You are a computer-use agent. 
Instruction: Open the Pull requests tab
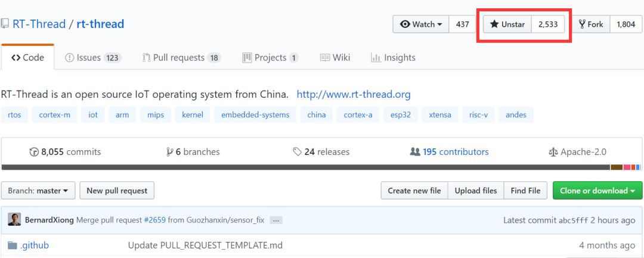[181, 58]
